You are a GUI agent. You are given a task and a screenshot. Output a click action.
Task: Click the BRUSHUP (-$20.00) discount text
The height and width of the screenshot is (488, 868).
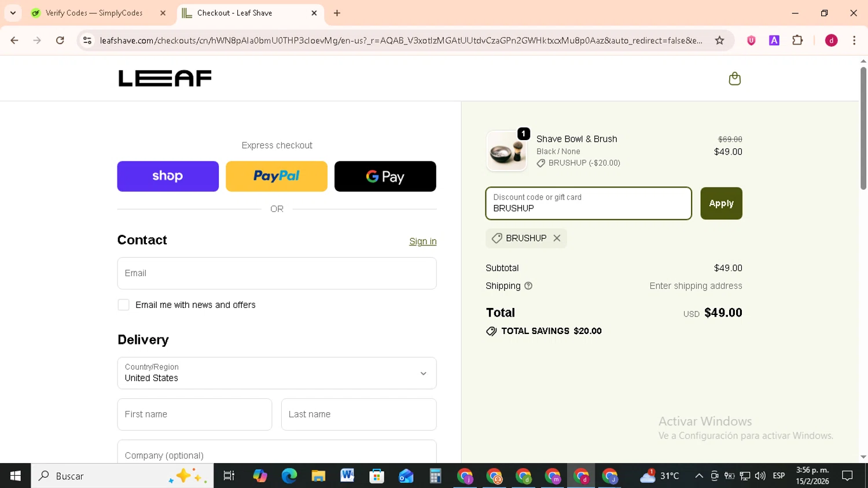(584, 163)
